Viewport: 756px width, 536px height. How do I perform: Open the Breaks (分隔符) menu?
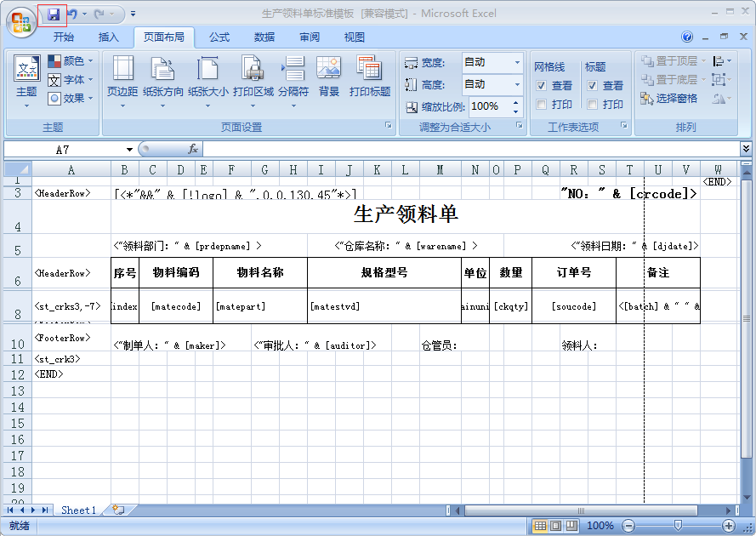coord(293,81)
